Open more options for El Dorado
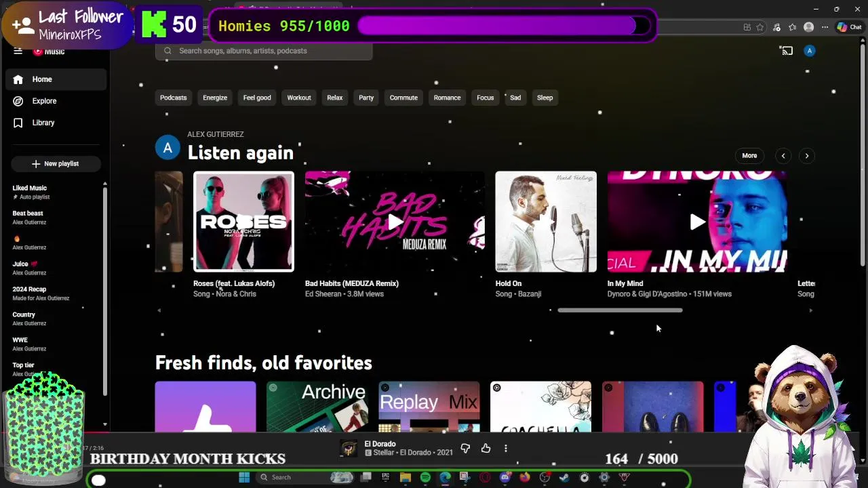 [x=505, y=448]
